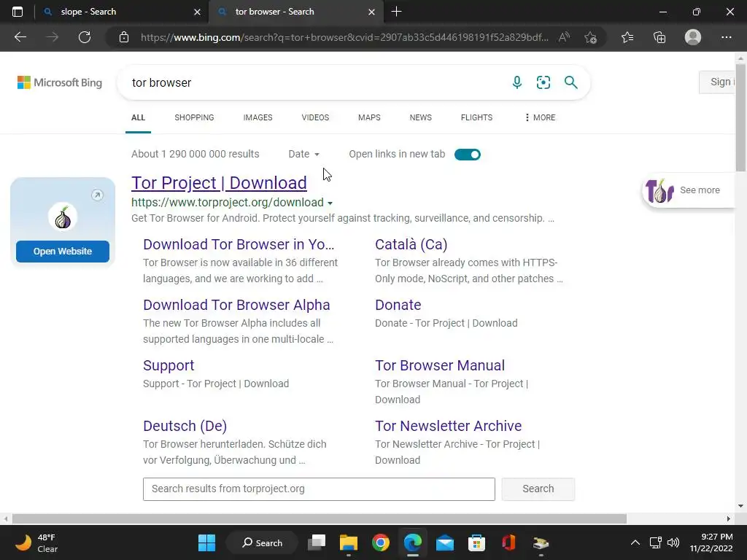Click the browser address bar URL
The height and width of the screenshot is (560, 747).
tap(344, 37)
